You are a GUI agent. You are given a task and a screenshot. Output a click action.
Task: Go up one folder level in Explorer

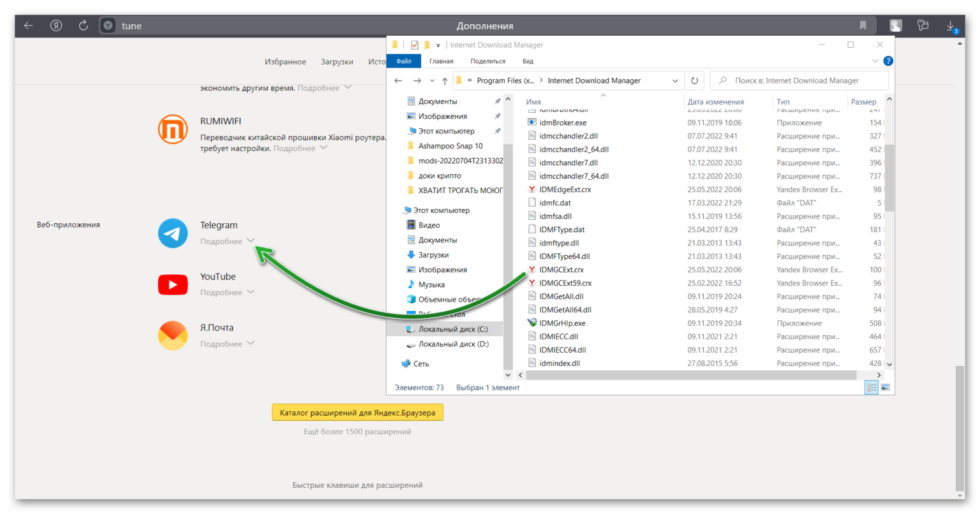click(445, 81)
